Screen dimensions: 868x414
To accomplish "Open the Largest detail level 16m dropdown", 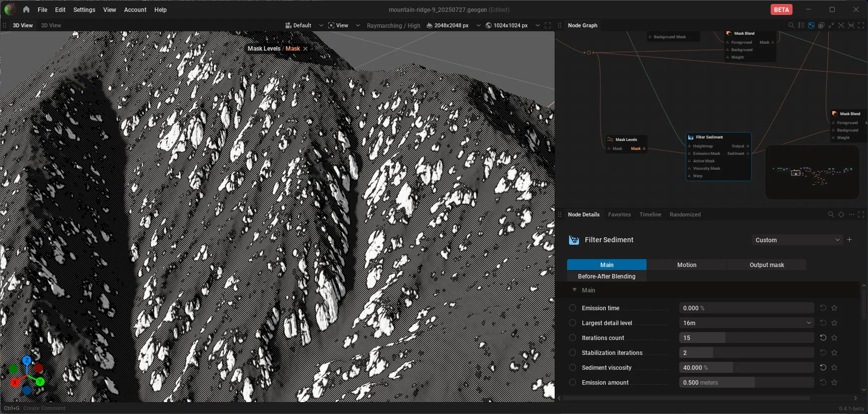I will (746, 323).
